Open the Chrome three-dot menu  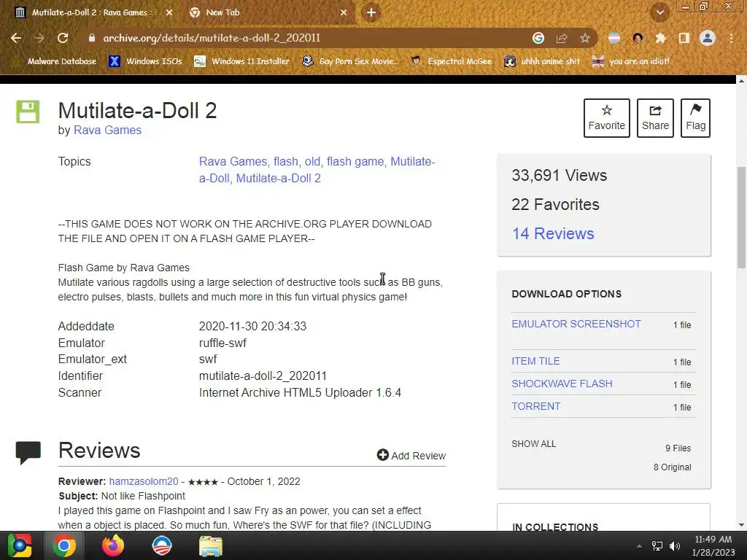pyautogui.click(x=731, y=38)
